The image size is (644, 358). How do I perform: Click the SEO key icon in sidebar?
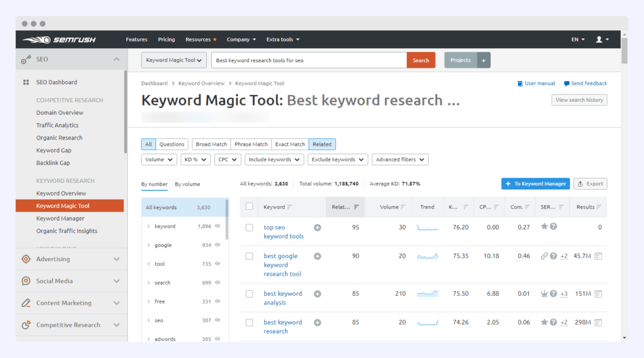point(26,60)
